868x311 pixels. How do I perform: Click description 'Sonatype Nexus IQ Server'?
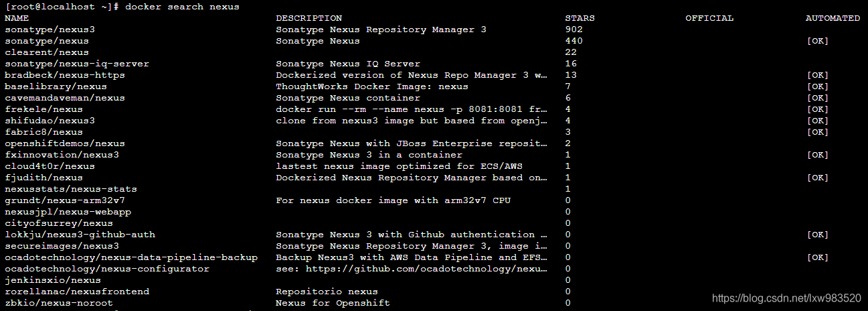click(348, 64)
